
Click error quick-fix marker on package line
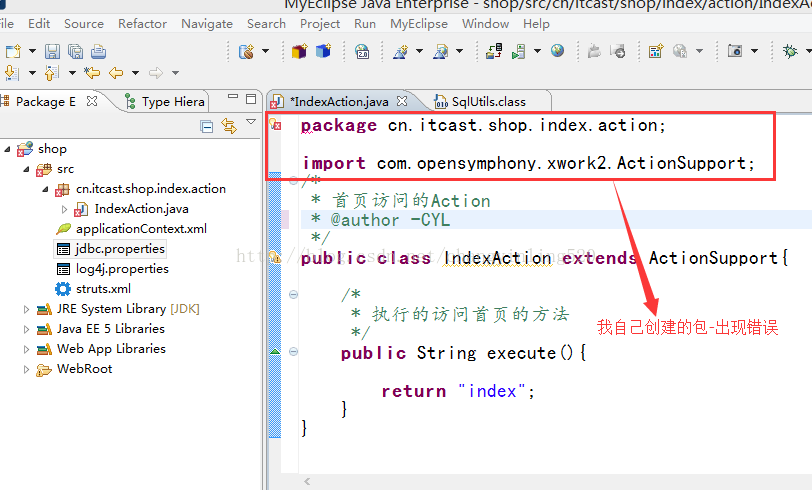click(275, 125)
